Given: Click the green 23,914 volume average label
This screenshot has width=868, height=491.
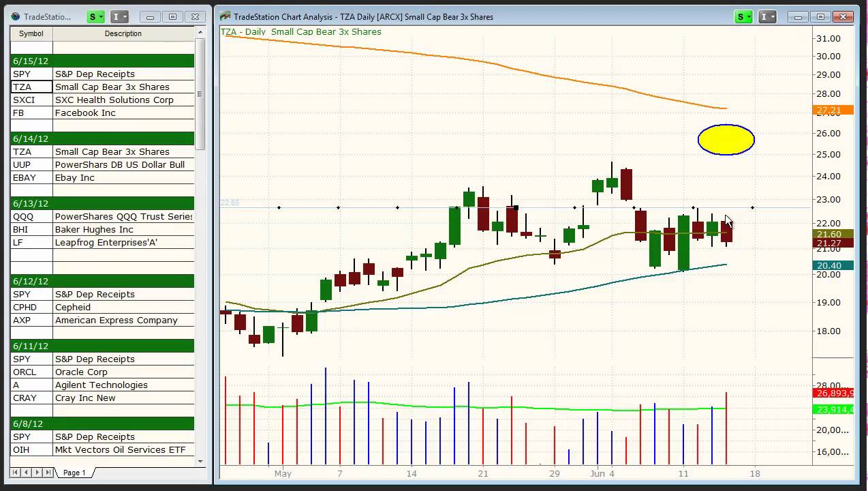Looking at the screenshot, I should tap(833, 409).
